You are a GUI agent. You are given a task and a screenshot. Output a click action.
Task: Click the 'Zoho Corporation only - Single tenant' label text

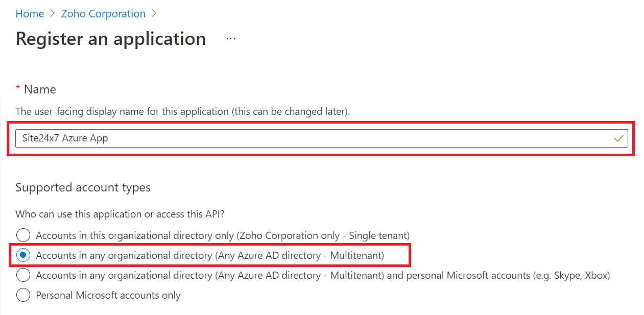point(323,235)
